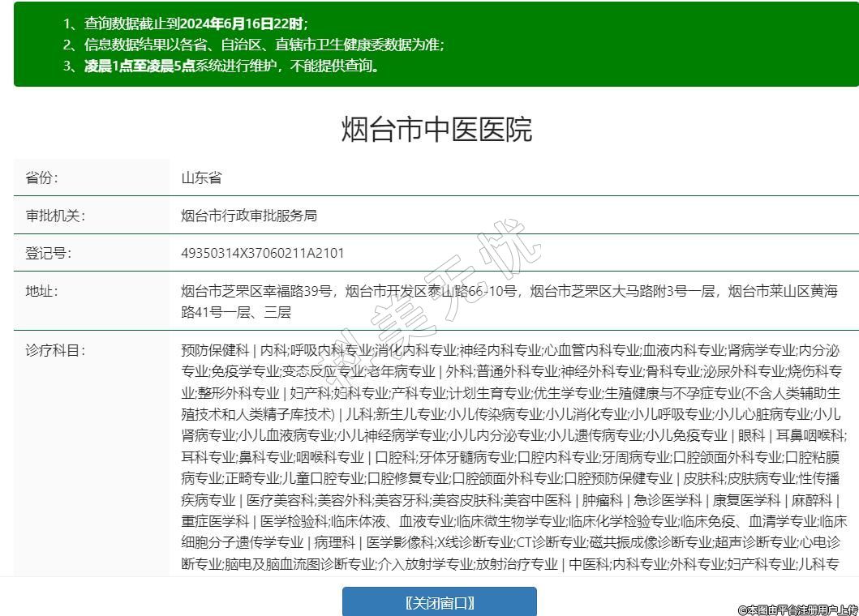The height and width of the screenshot is (616, 859).
Task: Click the hospital title 烟台市中医医院
Action: (436, 130)
